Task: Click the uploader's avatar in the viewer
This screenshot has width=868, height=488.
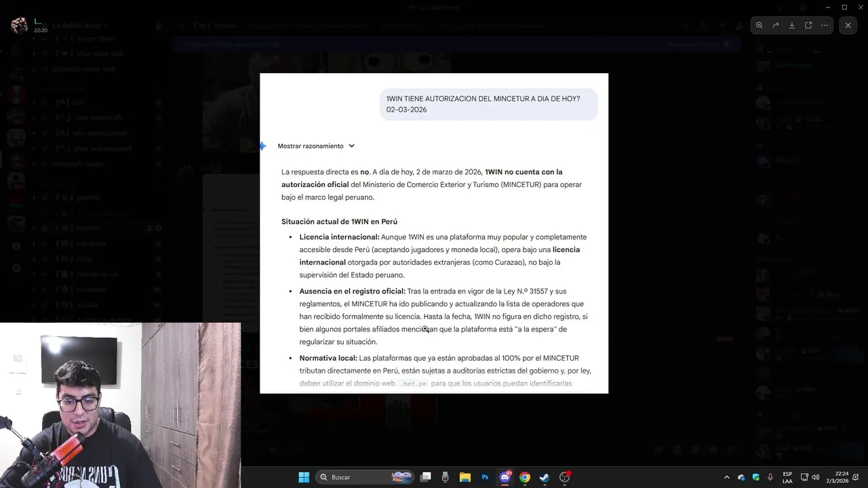Action: [20, 26]
